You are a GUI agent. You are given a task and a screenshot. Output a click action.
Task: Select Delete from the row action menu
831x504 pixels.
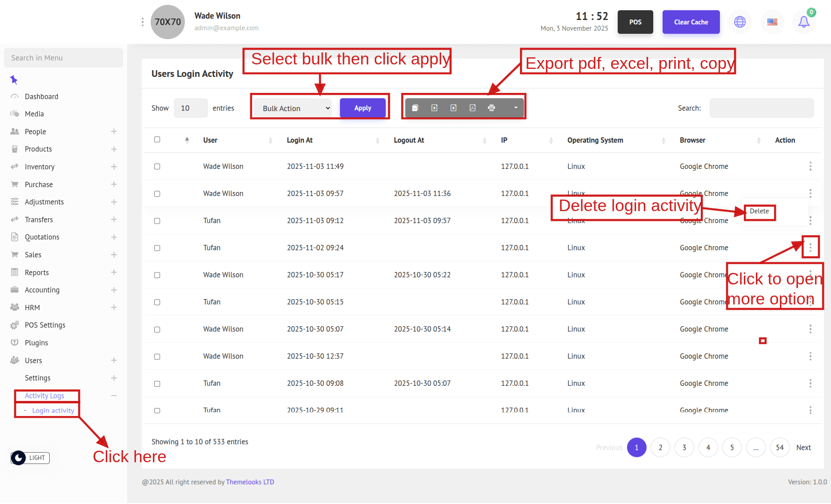point(759,212)
